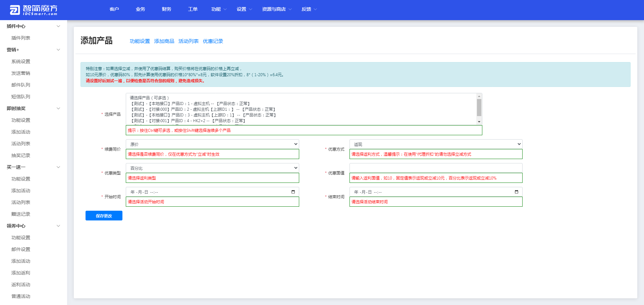Collapse the 插件中心 sidebar section
Viewport: 644px width, 305px height.
[58, 26]
